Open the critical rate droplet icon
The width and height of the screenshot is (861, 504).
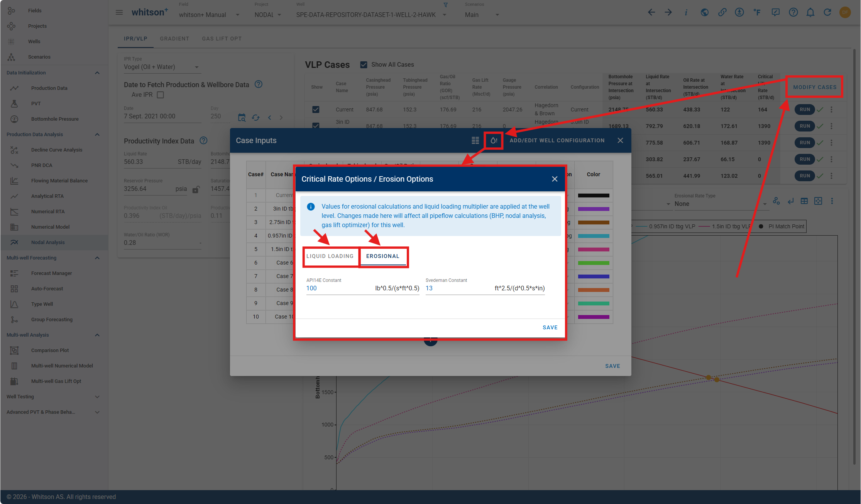click(x=494, y=141)
